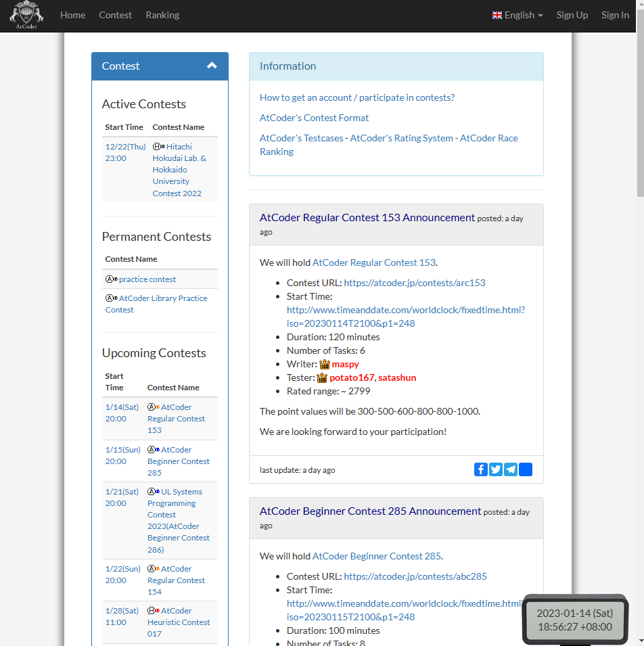Collapse the Contest panel with the chevron
The width and height of the screenshot is (644, 646).
click(x=212, y=66)
